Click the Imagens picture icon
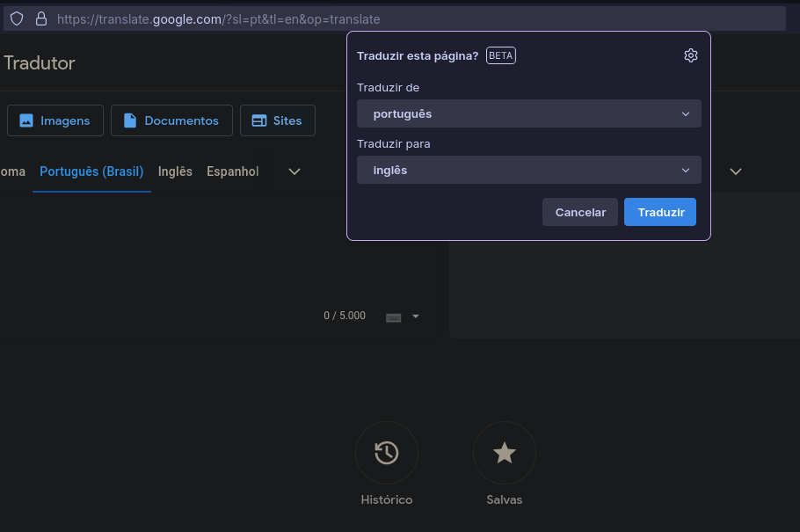This screenshot has width=800, height=532. (26, 120)
